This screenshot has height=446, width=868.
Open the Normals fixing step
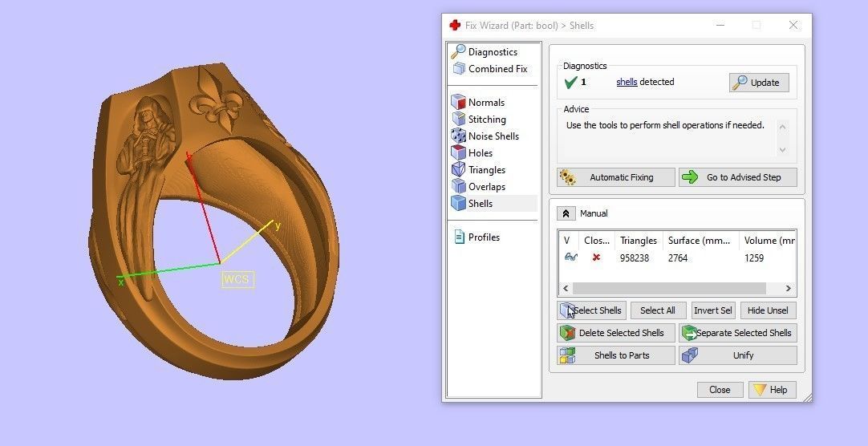tap(486, 103)
